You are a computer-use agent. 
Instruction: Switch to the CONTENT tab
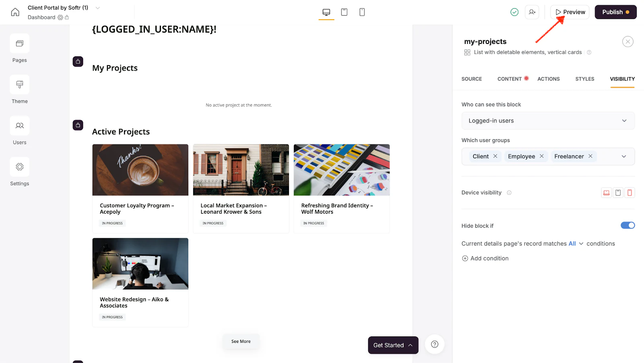509,79
